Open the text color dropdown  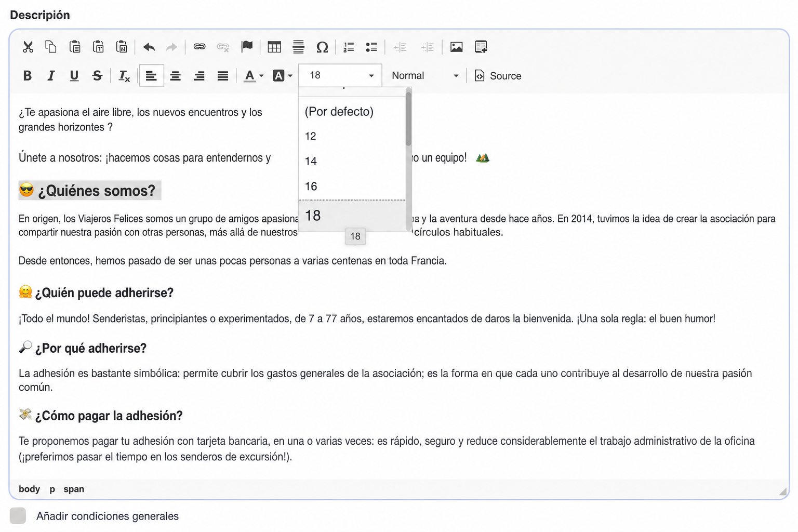pos(254,76)
